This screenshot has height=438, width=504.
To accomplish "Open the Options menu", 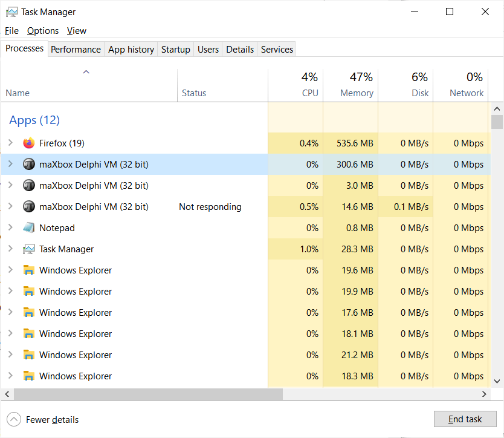I will click(x=43, y=31).
